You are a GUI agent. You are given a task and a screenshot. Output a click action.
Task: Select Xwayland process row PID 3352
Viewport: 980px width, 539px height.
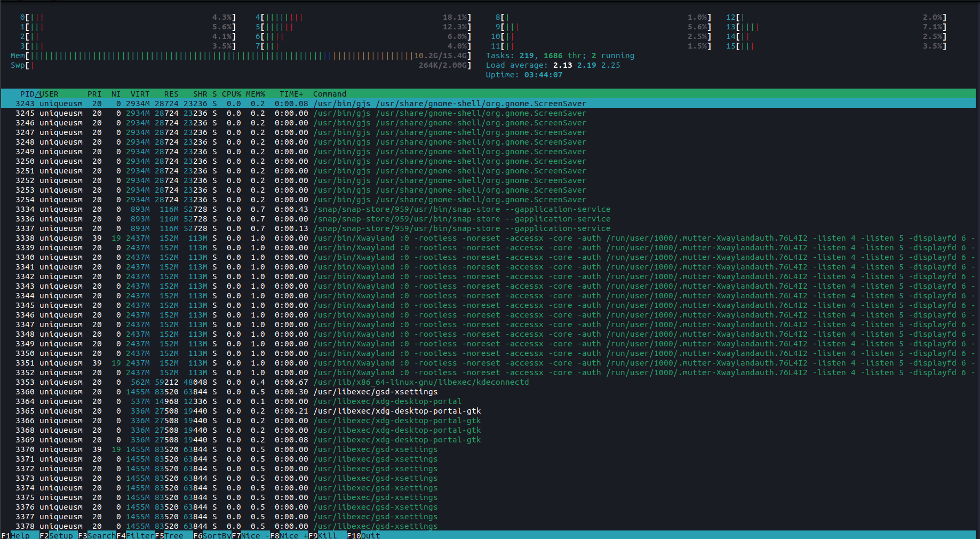point(488,372)
